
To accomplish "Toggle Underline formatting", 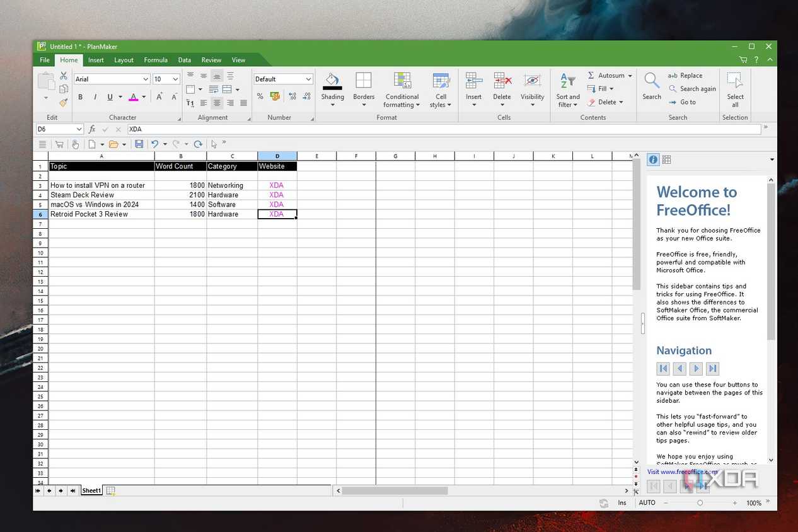I will [110, 97].
